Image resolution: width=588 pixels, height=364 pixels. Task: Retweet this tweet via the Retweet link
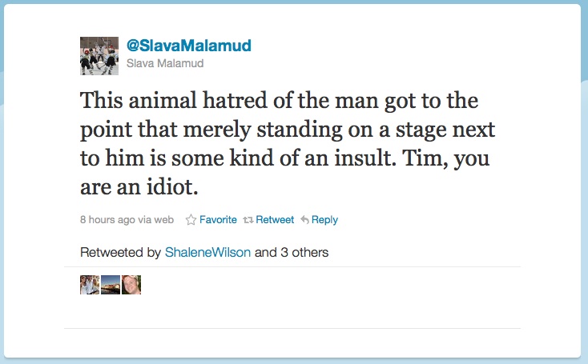point(276,219)
